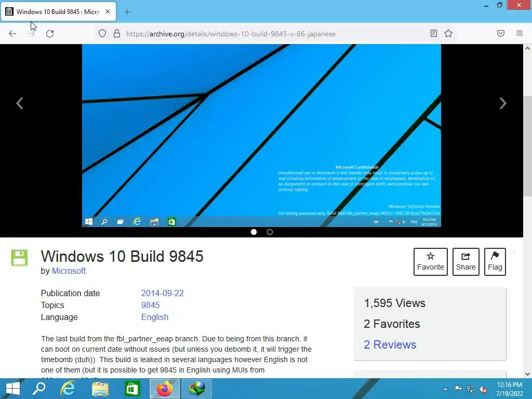The height and width of the screenshot is (399, 532).
Task: Jump to the 2 Reviews section
Action: [390, 344]
